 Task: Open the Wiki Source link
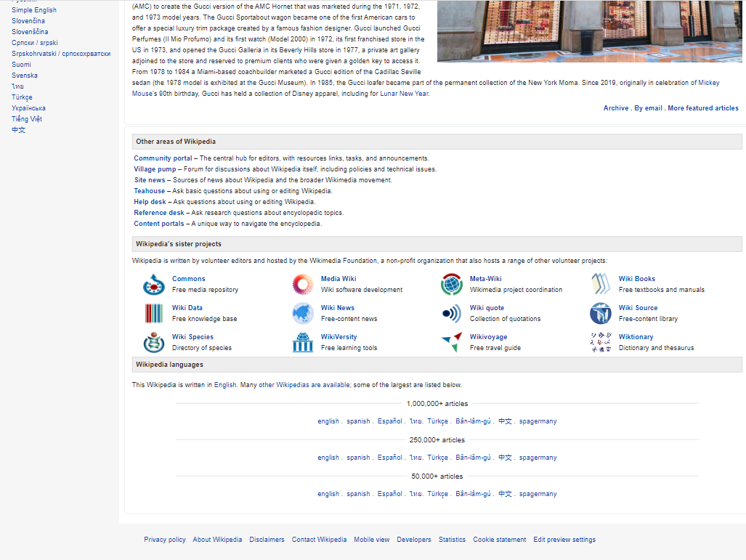[638, 308]
